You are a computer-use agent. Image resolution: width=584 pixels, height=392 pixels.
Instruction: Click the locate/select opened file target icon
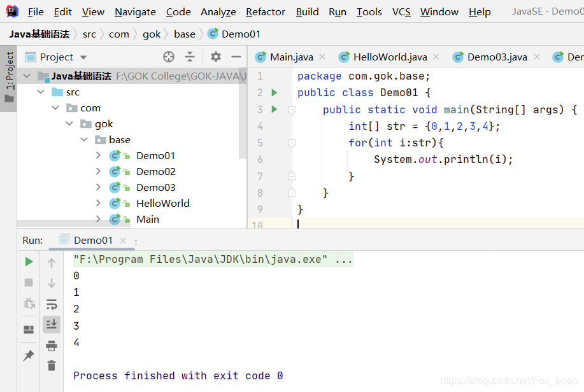[169, 57]
